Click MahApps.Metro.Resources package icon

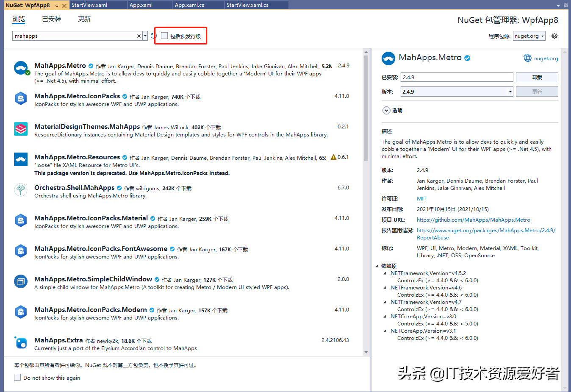[x=21, y=159]
